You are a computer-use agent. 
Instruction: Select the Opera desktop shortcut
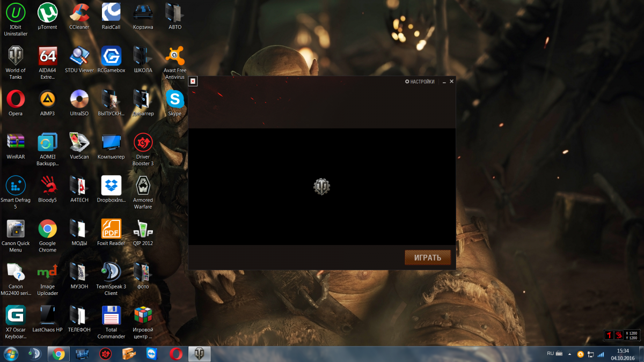(16, 104)
